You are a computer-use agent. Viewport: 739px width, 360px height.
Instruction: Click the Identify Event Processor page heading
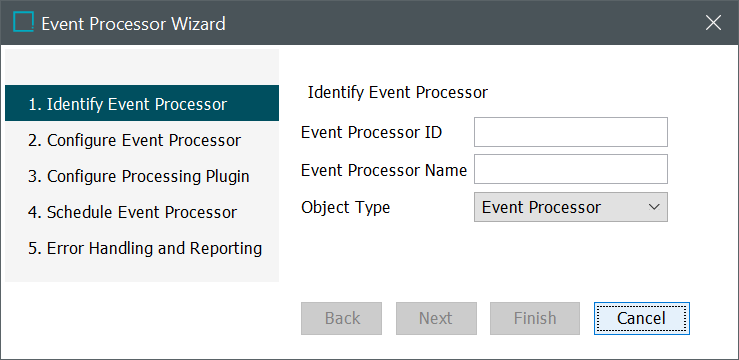pos(397,93)
